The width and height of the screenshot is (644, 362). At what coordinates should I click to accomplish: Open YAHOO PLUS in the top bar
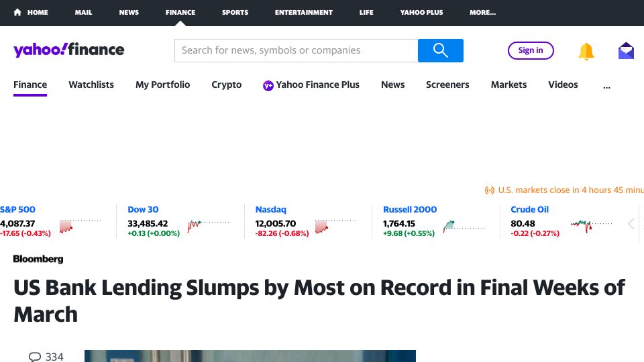pos(421,12)
